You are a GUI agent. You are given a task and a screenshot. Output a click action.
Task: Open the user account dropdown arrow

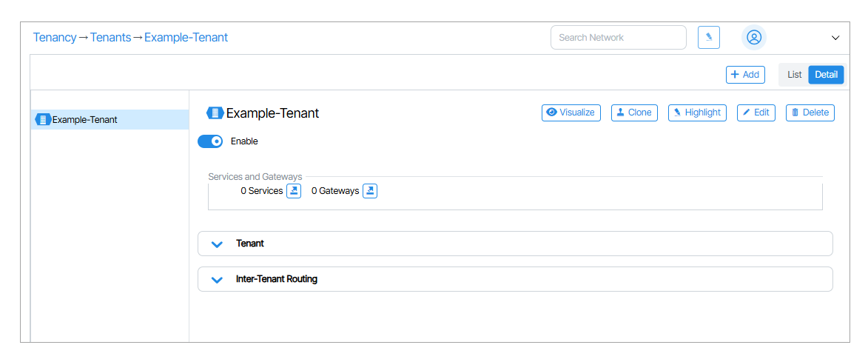click(x=835, y=38)
